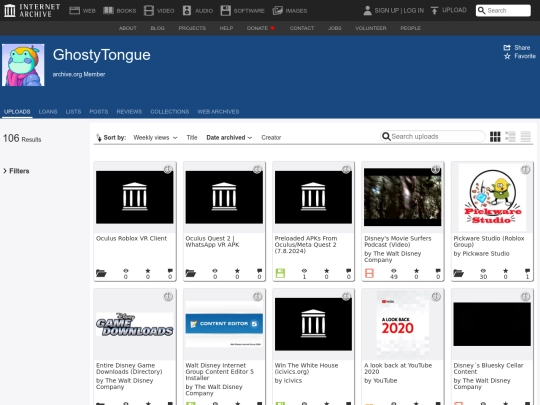Open the Disney Game Downloads thumbnail
The width and height of the screenshot is (540, 405).
click(x=135, y=324)
